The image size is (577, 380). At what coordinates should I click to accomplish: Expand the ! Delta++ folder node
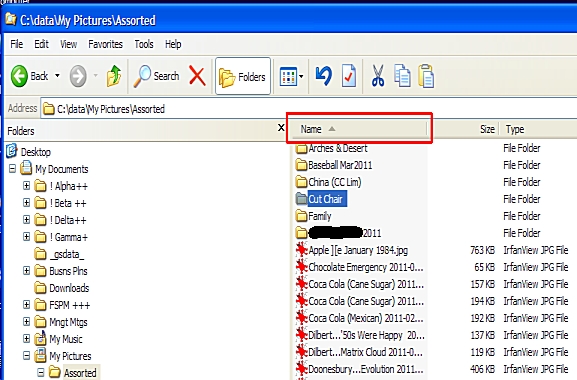26,219
